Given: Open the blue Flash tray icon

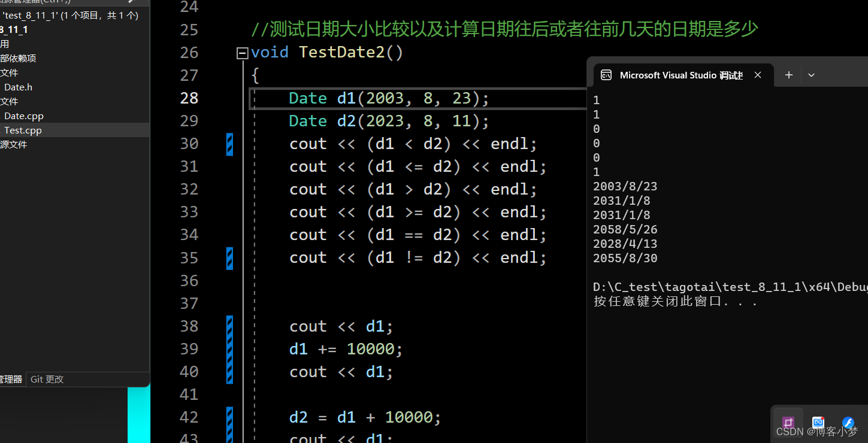Looking at the screenshot, I should [848, 423].
